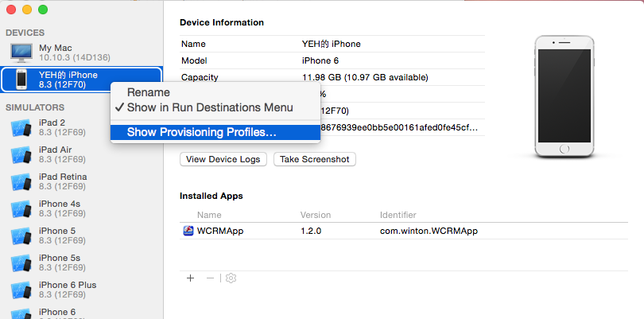
Task: Click the iPhone 6 device image
Action: click(x=564, y=96)
